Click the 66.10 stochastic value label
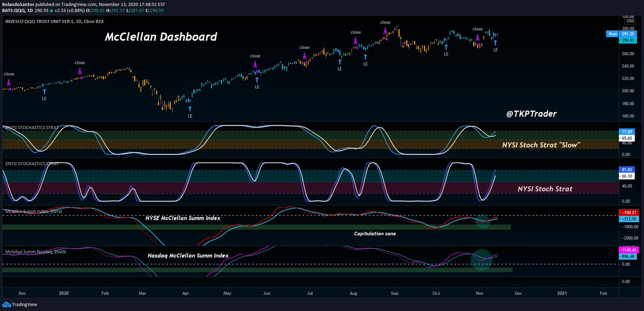Image resolution: width=644 pixels, height=311 pixels. click(x=626, y=176)
